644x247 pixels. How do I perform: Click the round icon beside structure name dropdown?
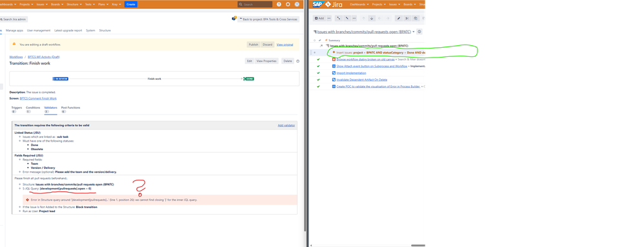point(419,32)
